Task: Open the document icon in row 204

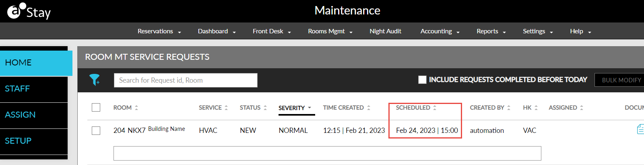Action: click(640, 129)
